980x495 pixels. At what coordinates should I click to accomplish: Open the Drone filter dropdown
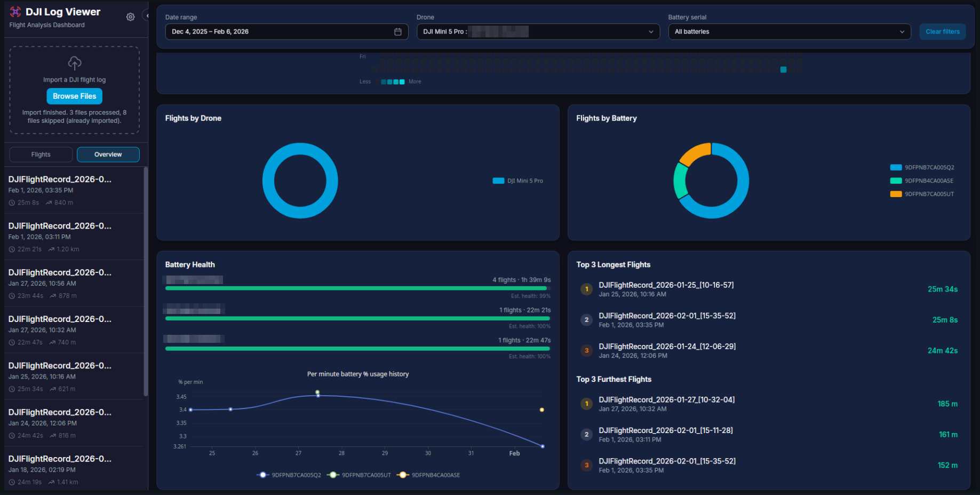click(x=538, y=32)
